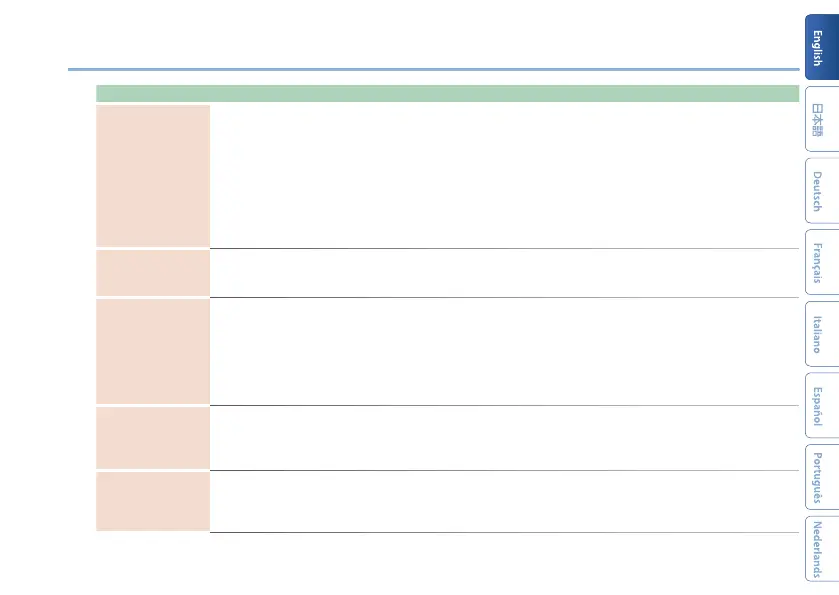Choose the Italiano language tab
This screenshot has width=839, height=595.
tap(819, 335)
